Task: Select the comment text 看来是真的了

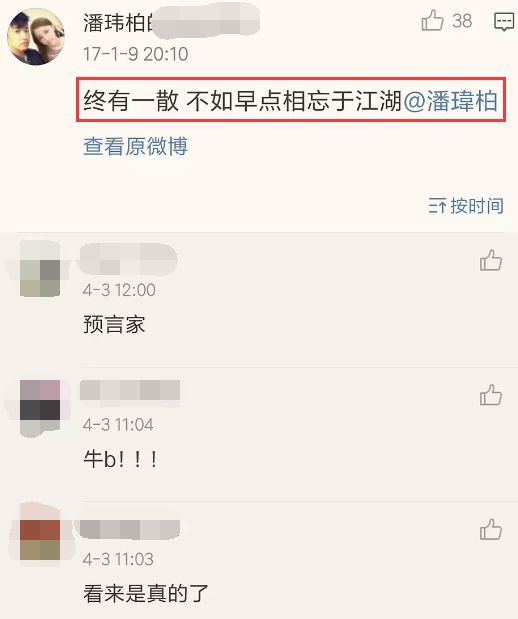Action: [x=146, y=594]
